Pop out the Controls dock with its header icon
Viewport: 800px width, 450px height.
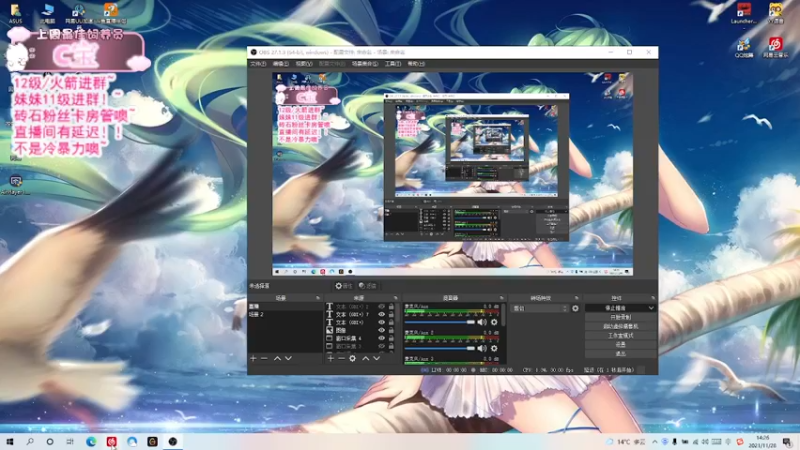point(653,298)
